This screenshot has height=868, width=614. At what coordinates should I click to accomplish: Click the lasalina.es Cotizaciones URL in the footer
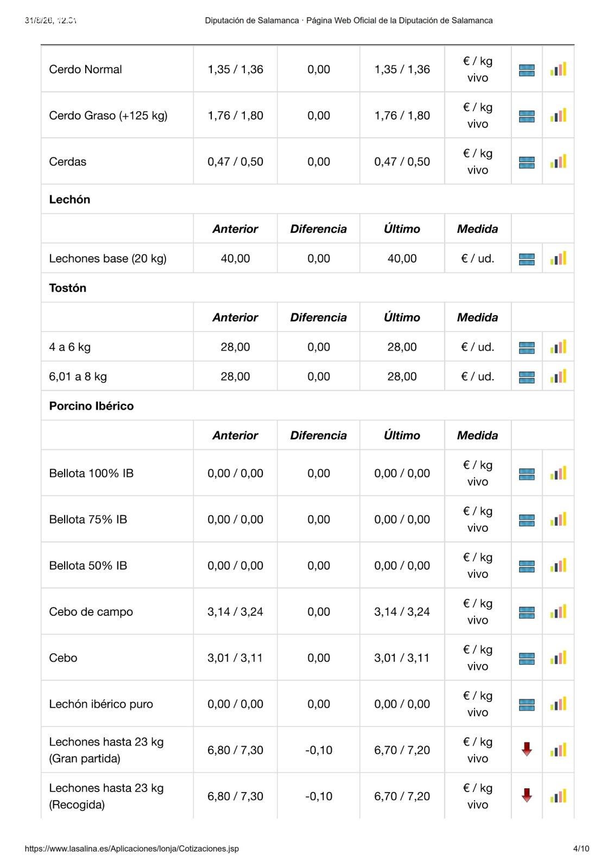point(131,848)
